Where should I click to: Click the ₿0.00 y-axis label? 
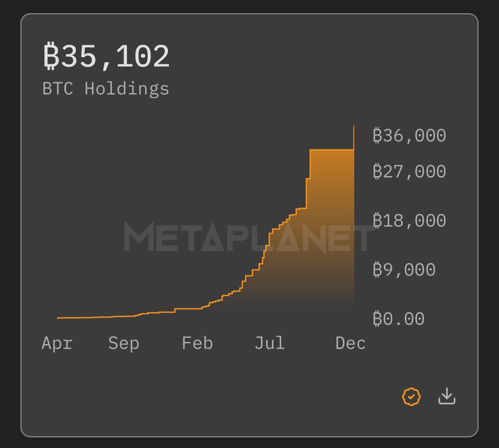(398, 319)
